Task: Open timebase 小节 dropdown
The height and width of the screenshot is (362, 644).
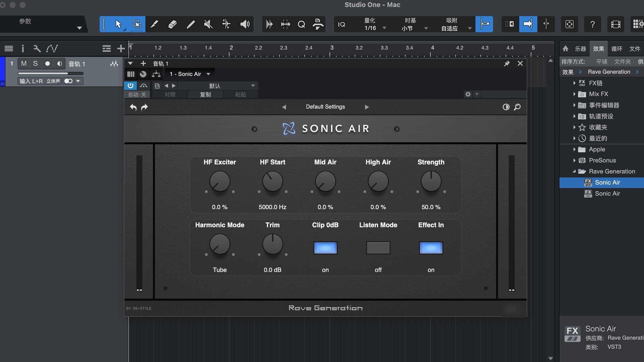Action: 415,28
